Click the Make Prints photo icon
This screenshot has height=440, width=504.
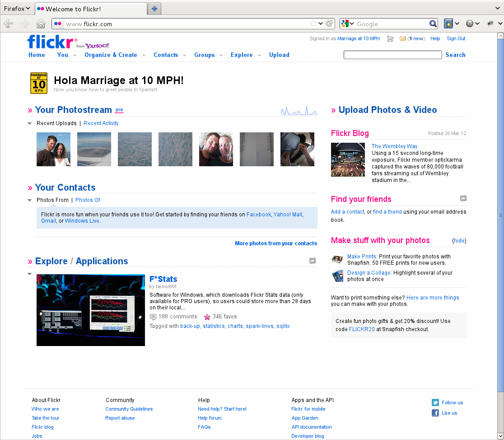point(337,259)
